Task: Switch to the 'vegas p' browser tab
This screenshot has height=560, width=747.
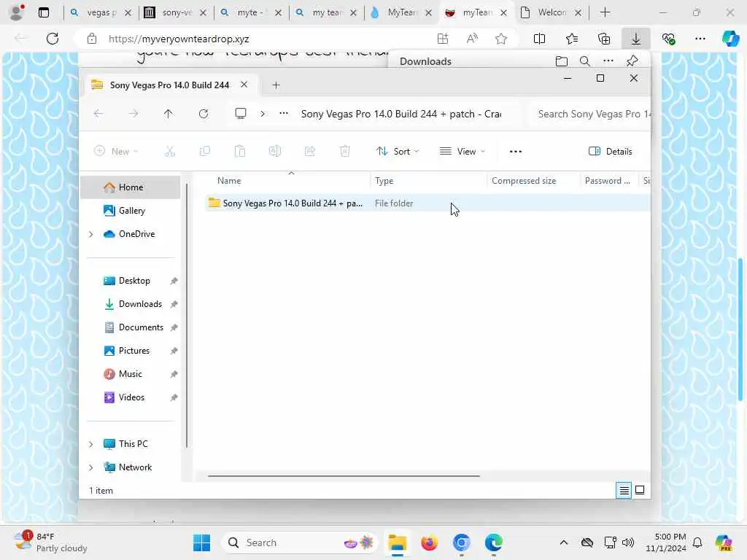Action: 101,12
